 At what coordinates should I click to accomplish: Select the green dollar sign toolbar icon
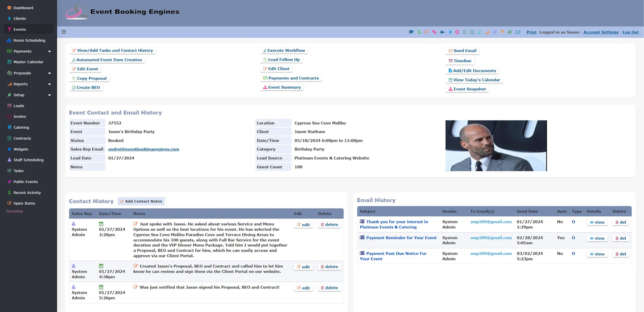pos(419,32)
